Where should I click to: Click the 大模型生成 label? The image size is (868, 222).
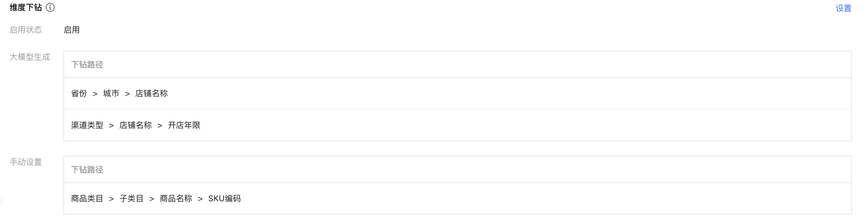click(30, 57)
